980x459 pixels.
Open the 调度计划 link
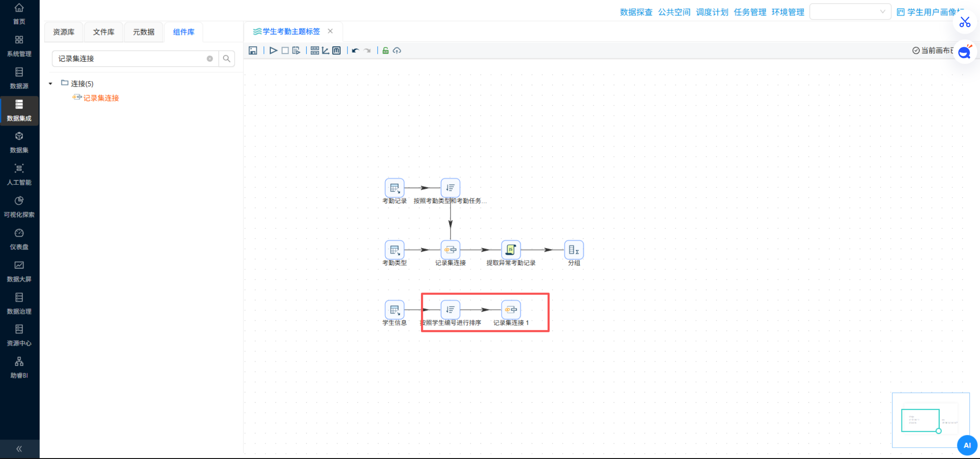tap(712, 12)
